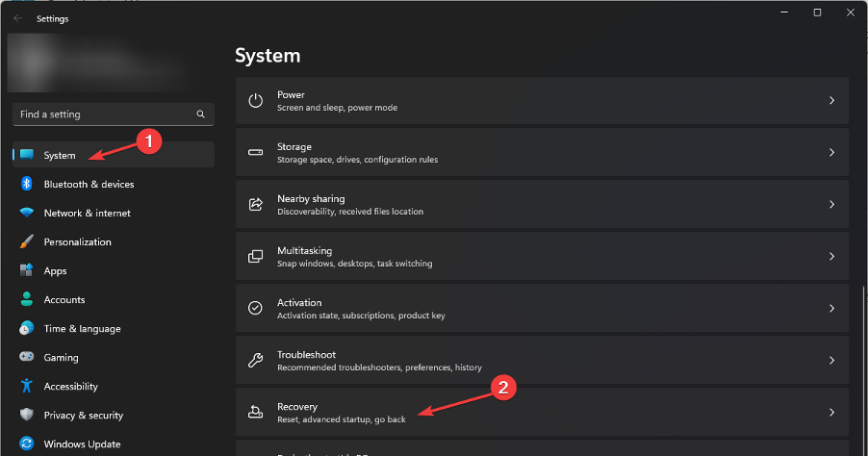The height and width of the screenshot is (456, 868).
Task: Select System in the sidebar
Action: [x=114, y=154]
